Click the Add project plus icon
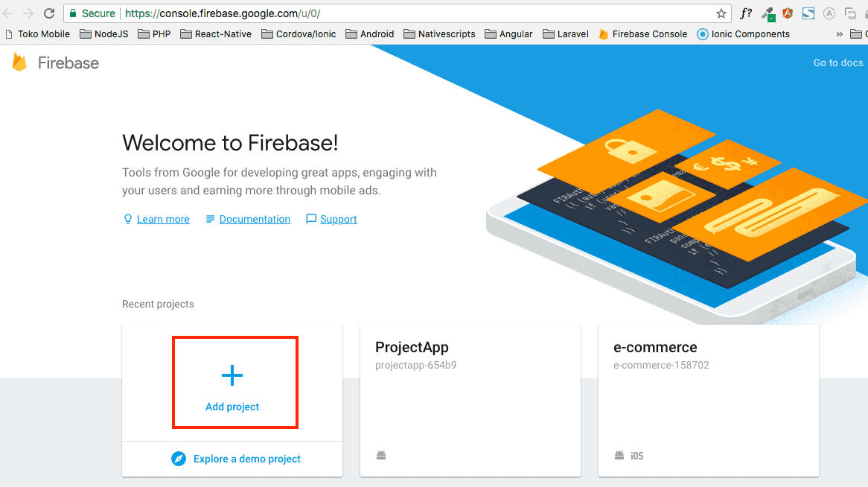868x487 pixels. (x=232, y=375)
